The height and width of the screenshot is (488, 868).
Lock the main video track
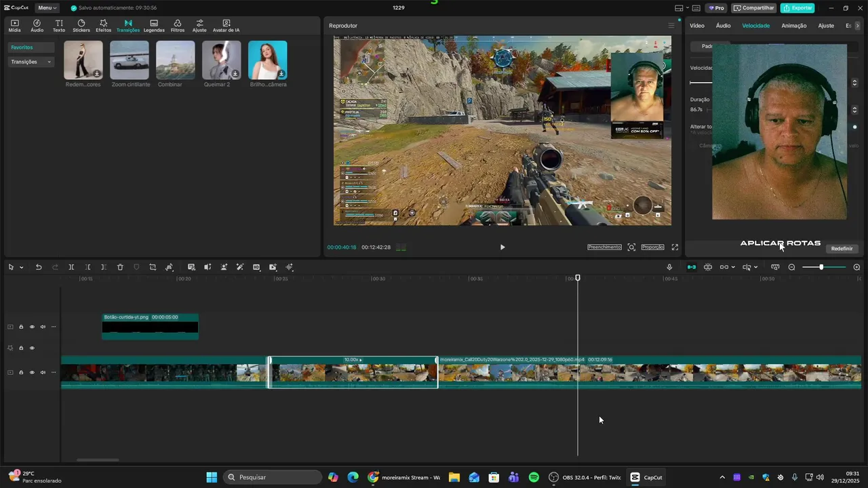[x=21, y=372]
